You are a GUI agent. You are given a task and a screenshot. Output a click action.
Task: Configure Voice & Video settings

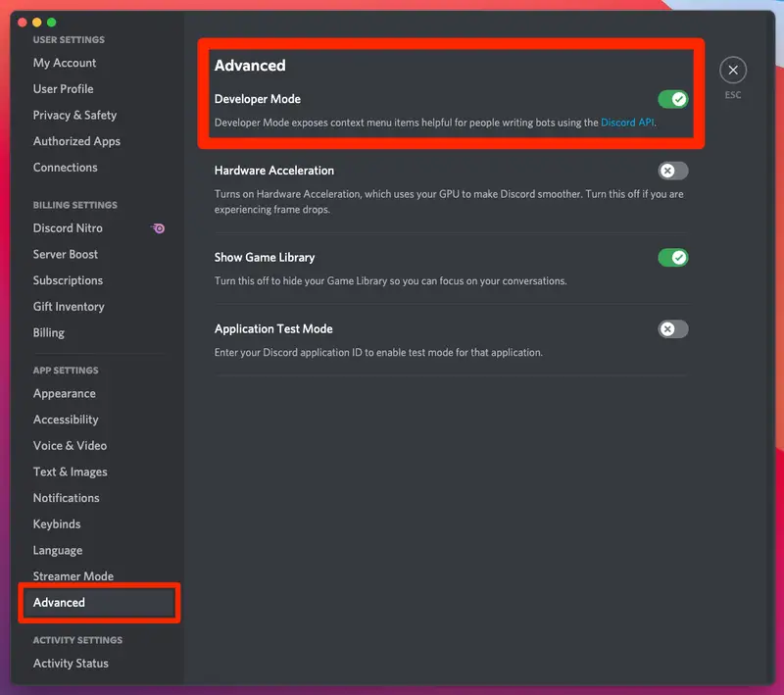70,445
